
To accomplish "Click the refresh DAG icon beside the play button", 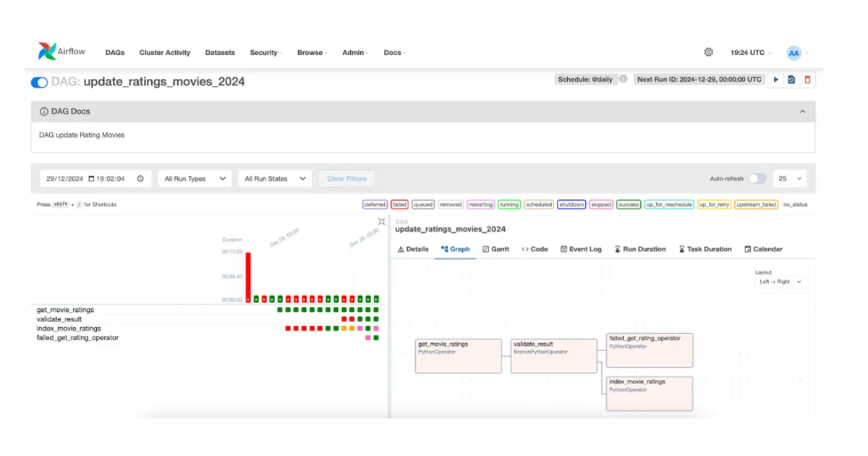I will click(791, 80).
